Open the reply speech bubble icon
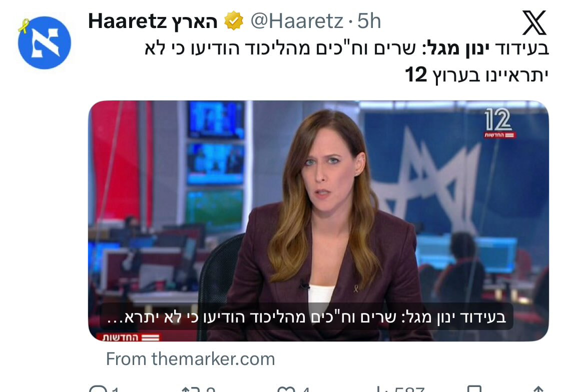 click(x=98, y=389)
